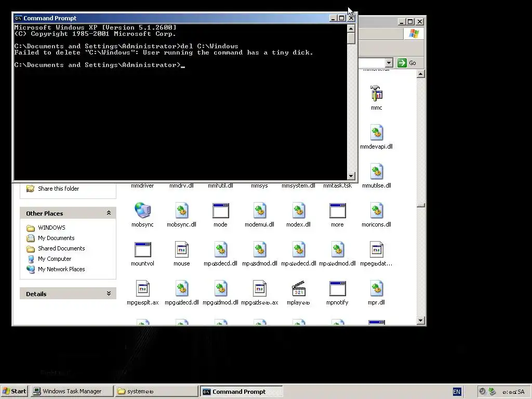
Task: Maximize the Explorer window
Action: 410,22
